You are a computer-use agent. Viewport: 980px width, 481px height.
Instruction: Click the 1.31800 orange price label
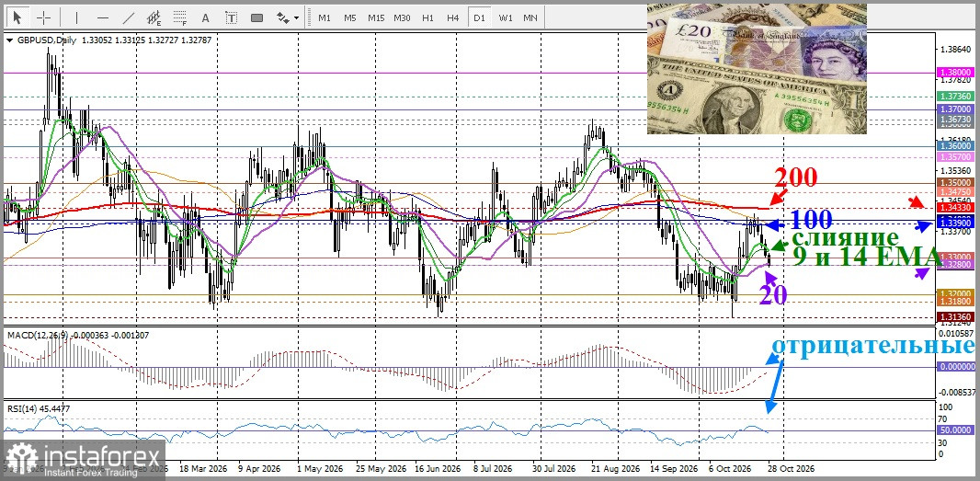pyautogui.click(x=955, y=302)
